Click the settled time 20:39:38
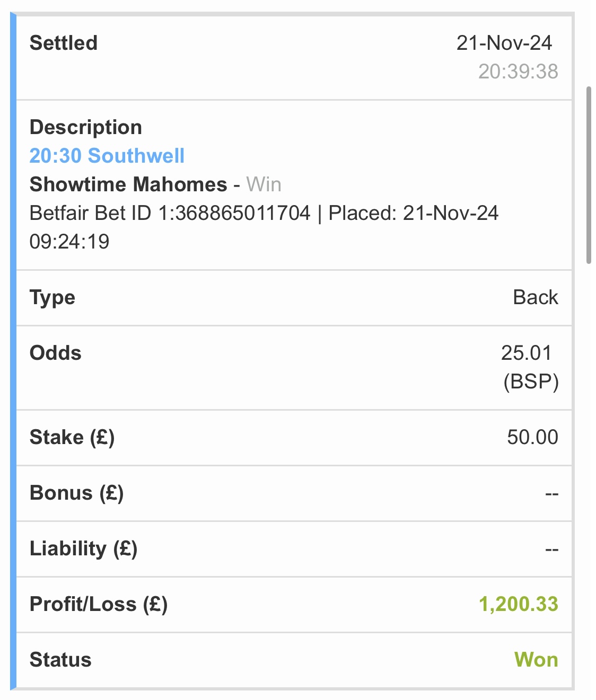Viewport: 596px width, 700px height. point(518,72)
